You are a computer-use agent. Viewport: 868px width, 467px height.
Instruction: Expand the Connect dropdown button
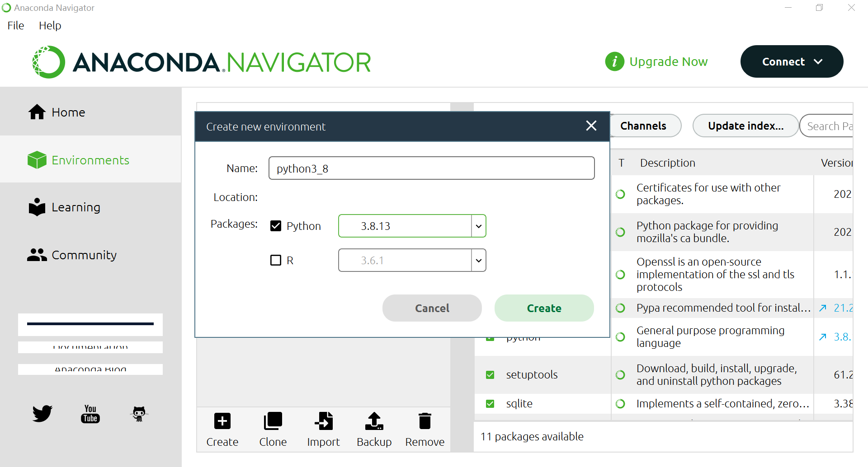point(792,61)
